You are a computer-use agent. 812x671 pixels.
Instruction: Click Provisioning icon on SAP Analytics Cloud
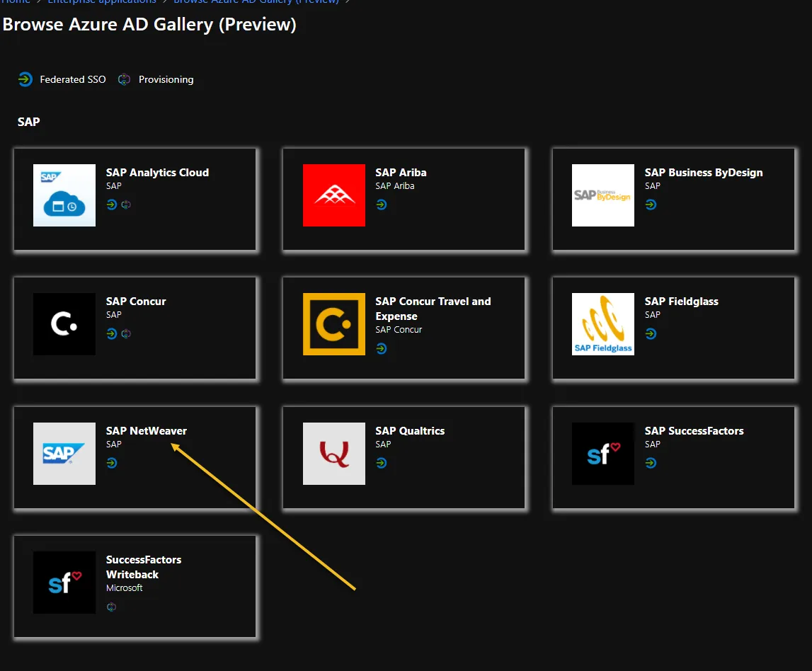pos(126,205)
